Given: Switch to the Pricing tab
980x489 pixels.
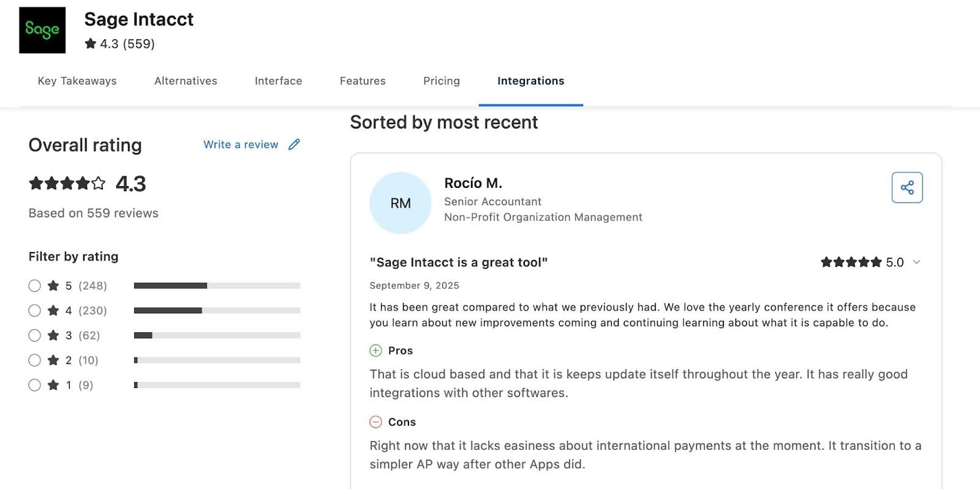Looking at the screenshot, I should click(442, 81).
